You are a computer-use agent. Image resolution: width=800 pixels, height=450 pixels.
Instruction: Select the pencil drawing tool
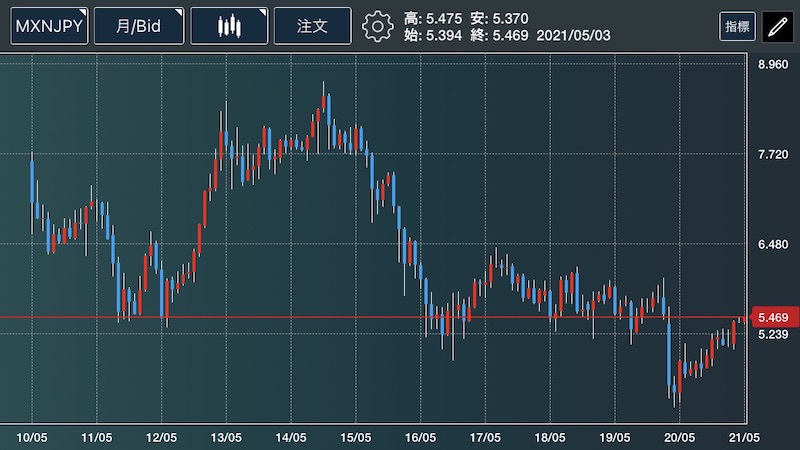(x=778, y=27)
